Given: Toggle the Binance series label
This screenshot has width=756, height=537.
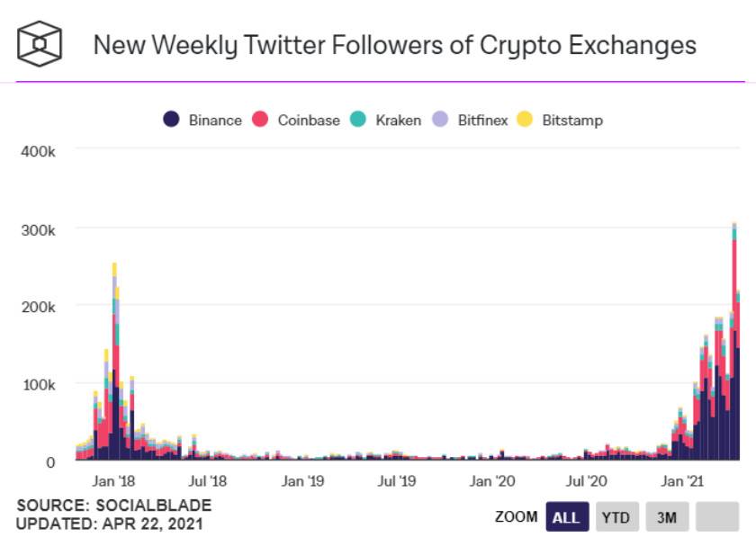Looking at the screenshot, I should 215,120.
